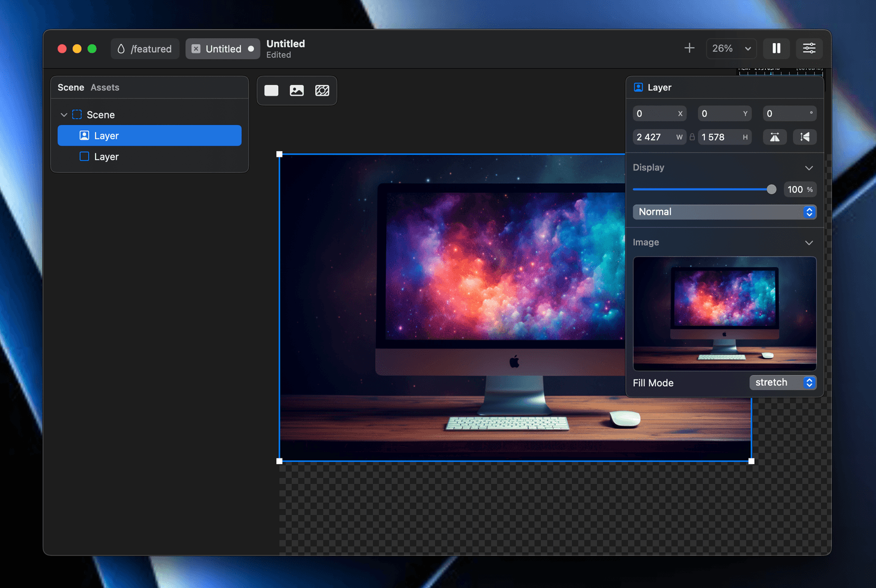The width and height of the screenshot is (876, 588).
Task: Edit the width field showing 2 427
Action: (x=660, y=137)
